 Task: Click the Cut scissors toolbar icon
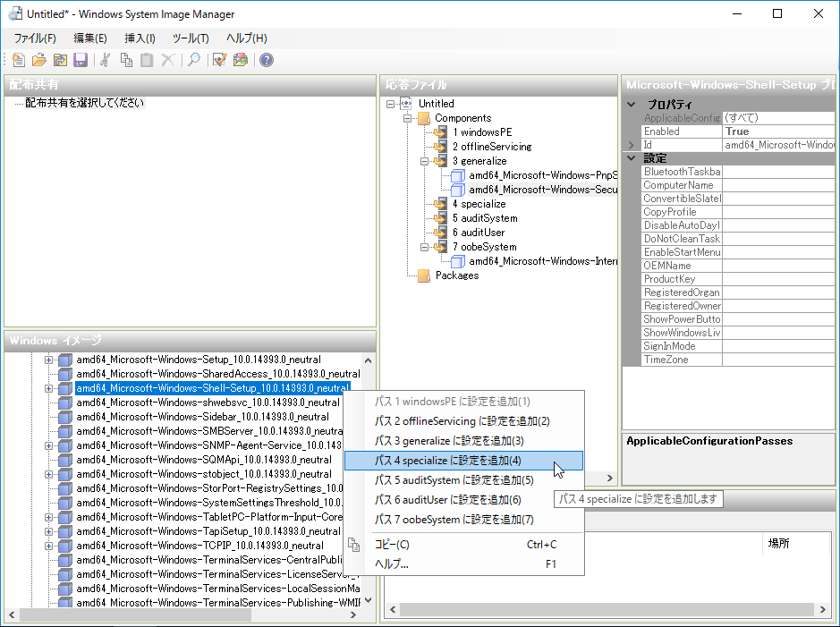coord(105,59)
